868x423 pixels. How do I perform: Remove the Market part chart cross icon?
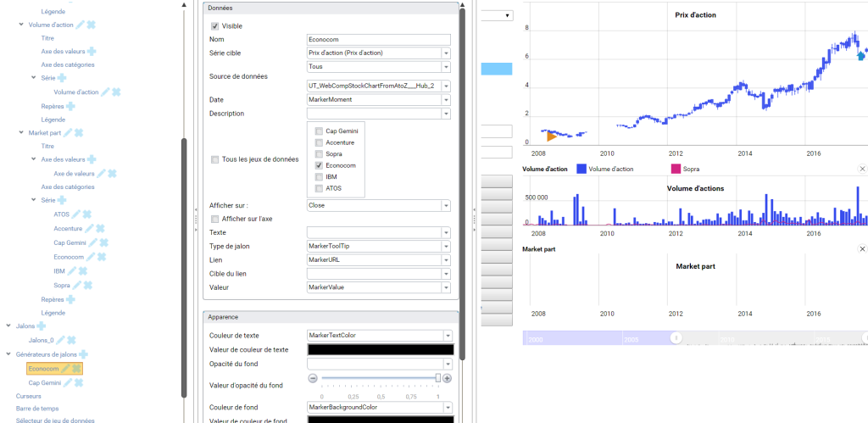[x=79, y=133]
